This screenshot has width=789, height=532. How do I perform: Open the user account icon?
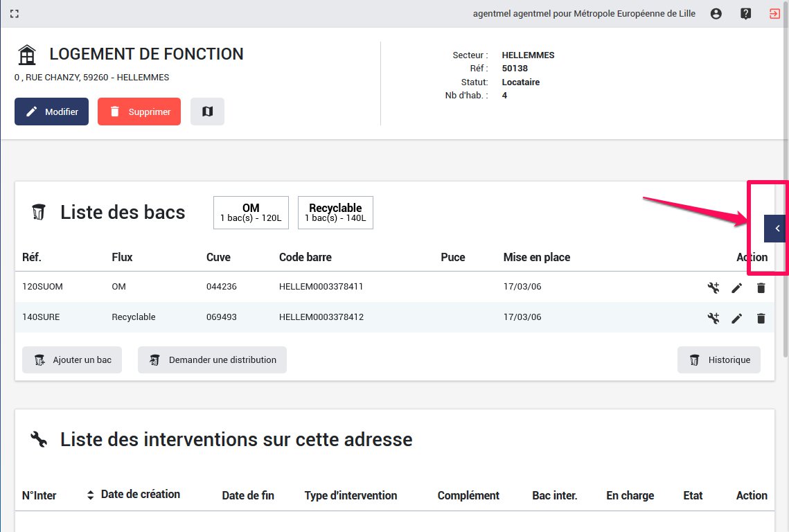[716, 13]
